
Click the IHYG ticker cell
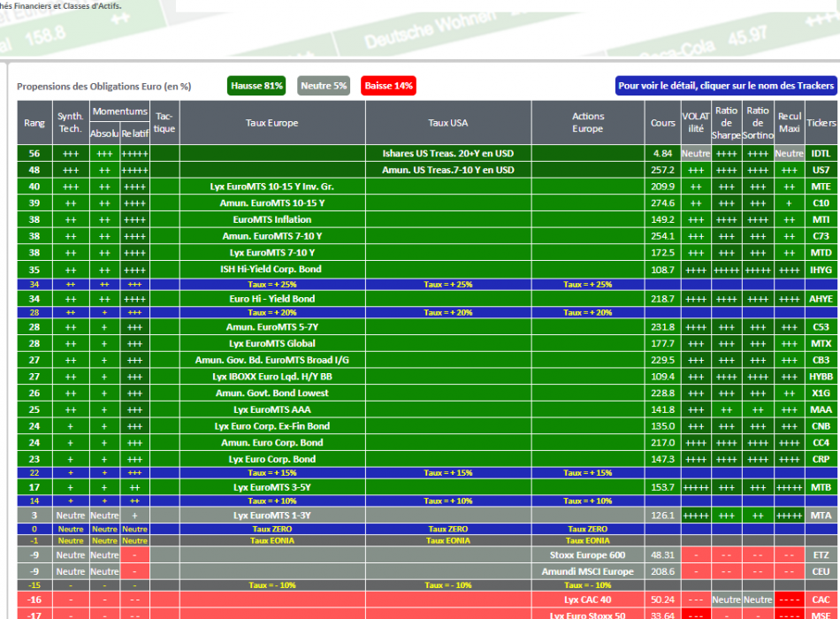pos(821,270)
